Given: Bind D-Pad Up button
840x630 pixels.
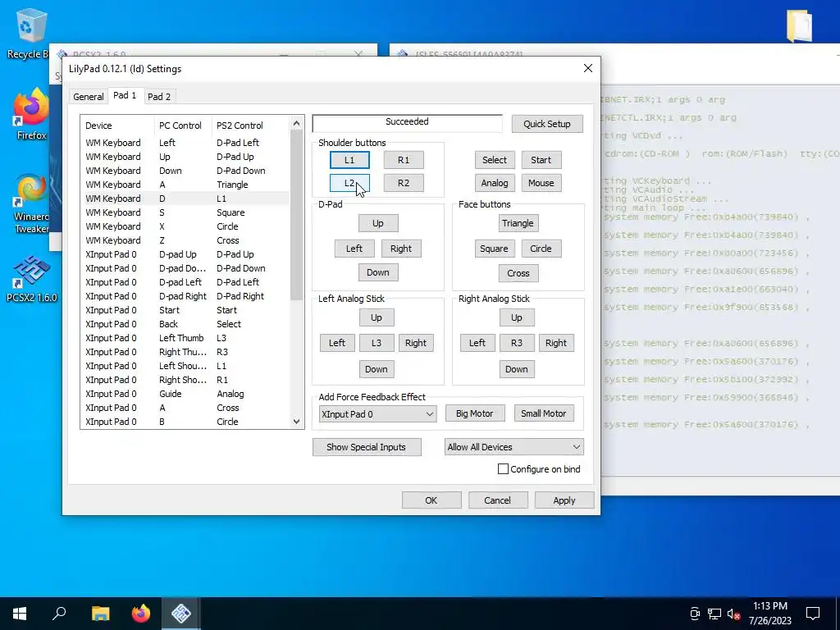Looking at the screenshot, I should [377, 223].
